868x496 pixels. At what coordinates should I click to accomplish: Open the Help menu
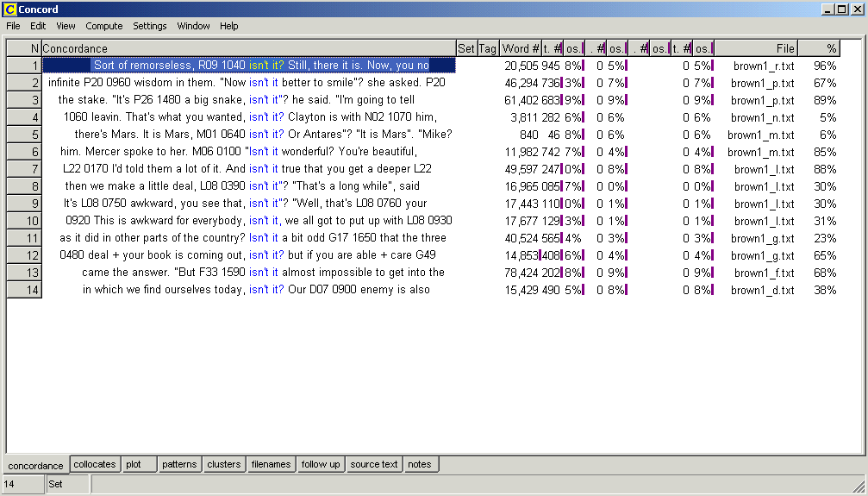point(228,26)
